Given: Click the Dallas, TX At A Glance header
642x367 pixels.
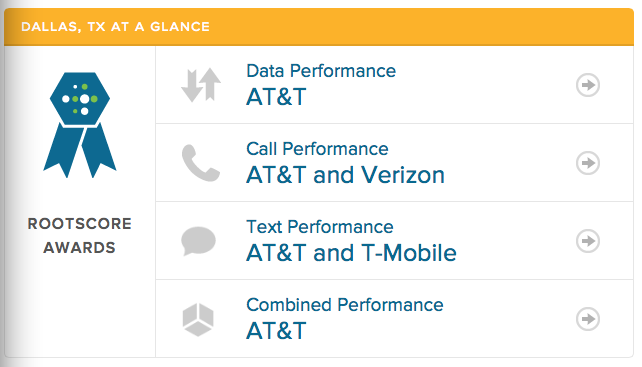Looking at the screenshot, I should (x=115, y=27).
